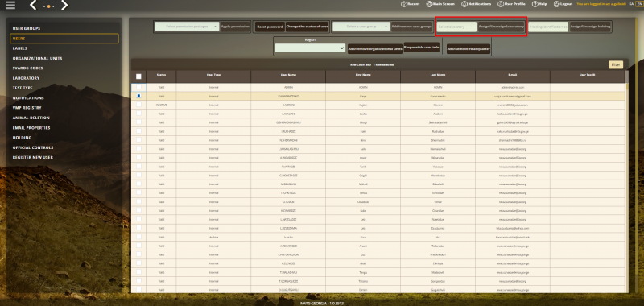644x306 pixels.
Task: Click the forward arrow in header
Action: (x=64, y=6)
